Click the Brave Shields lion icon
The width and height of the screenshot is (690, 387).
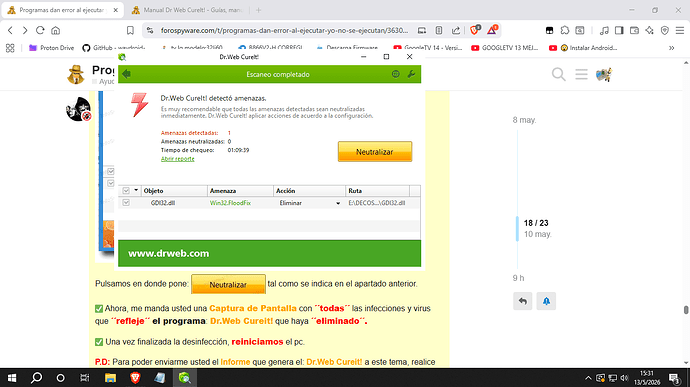point(475,30)
